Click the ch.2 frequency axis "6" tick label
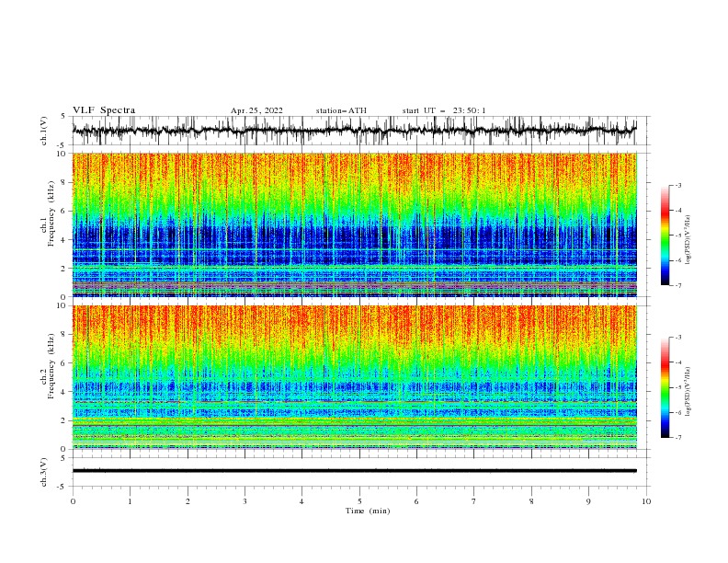The image size is (728, 563). pos(64,363)
